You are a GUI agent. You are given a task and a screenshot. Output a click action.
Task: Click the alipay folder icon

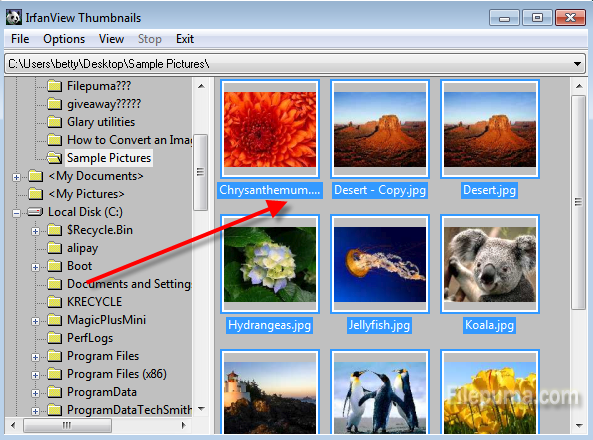(x=54, y=248)
